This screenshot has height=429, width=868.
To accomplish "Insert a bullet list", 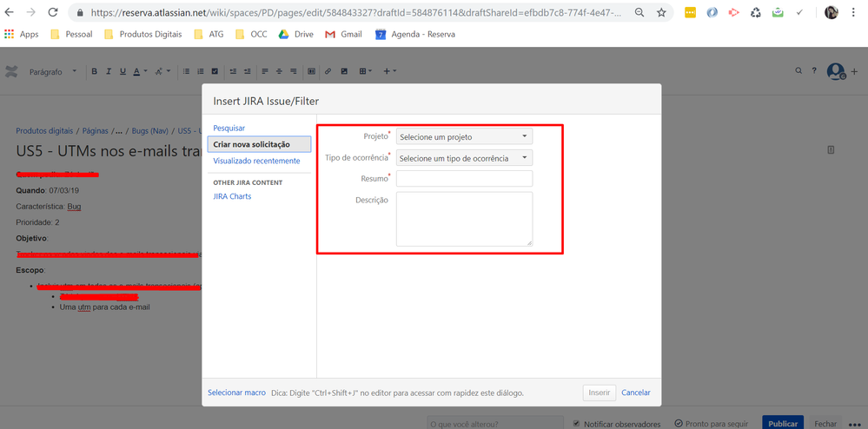I will point(186,71).
